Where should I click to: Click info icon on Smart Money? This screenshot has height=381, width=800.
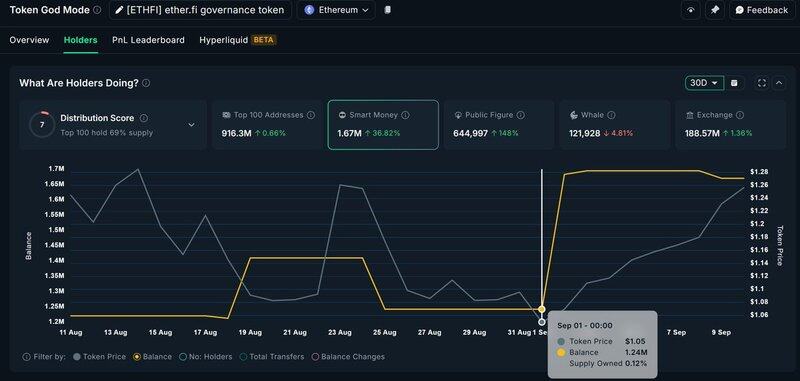click(x=406, y=115)
